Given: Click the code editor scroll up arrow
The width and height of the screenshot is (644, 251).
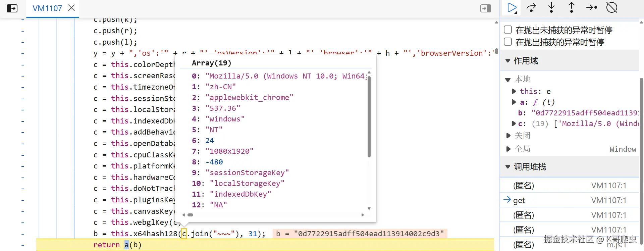Looking at the screenshot, I should pyautogui.click(x=496, y=22).
